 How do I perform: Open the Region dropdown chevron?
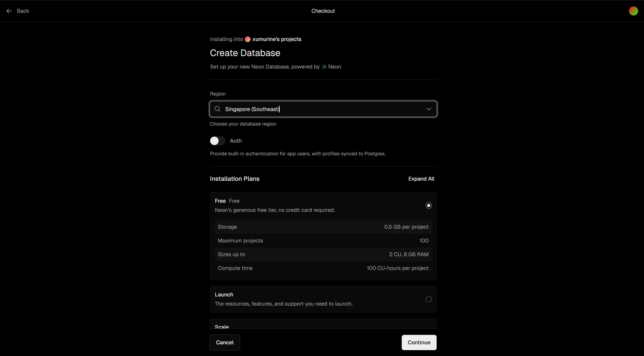[429, 109]
